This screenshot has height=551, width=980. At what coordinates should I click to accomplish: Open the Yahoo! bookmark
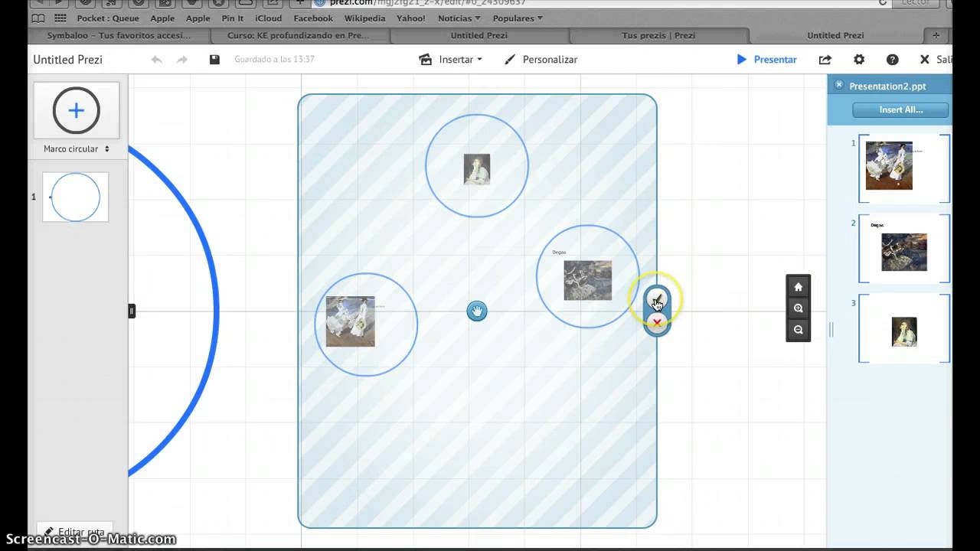(411, 18)
